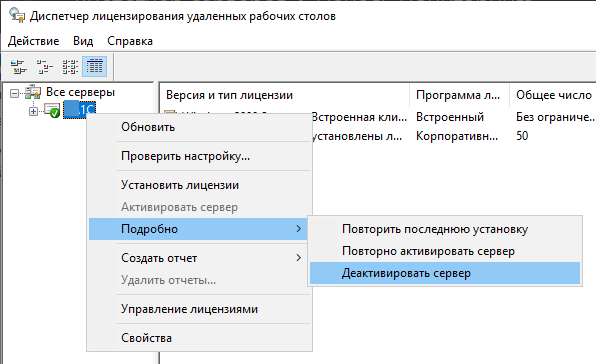Click the Все серверы tree icon

pos(33,92)
